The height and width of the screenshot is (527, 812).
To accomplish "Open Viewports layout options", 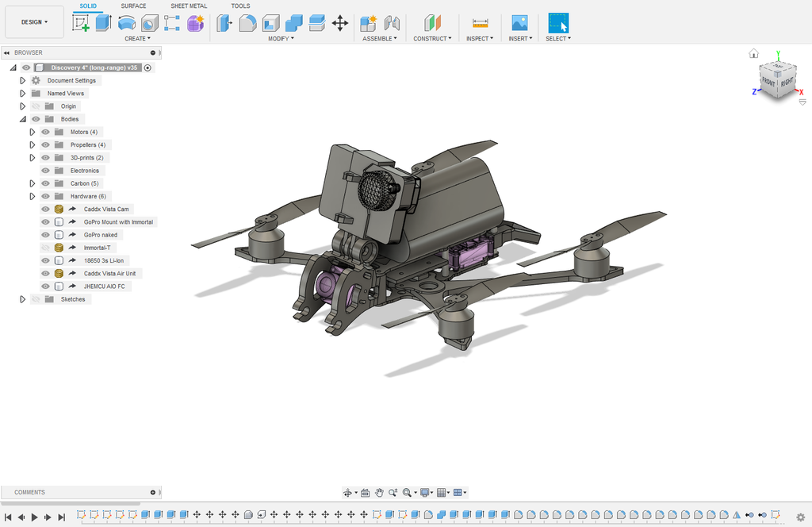I will [458, 493].
